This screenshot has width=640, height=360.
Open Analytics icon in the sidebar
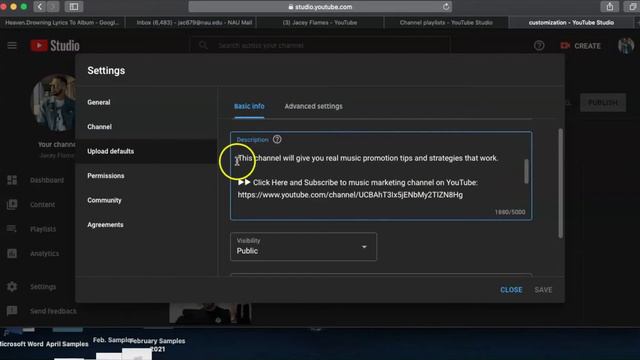pyautogui.click(x=12, y=253)
